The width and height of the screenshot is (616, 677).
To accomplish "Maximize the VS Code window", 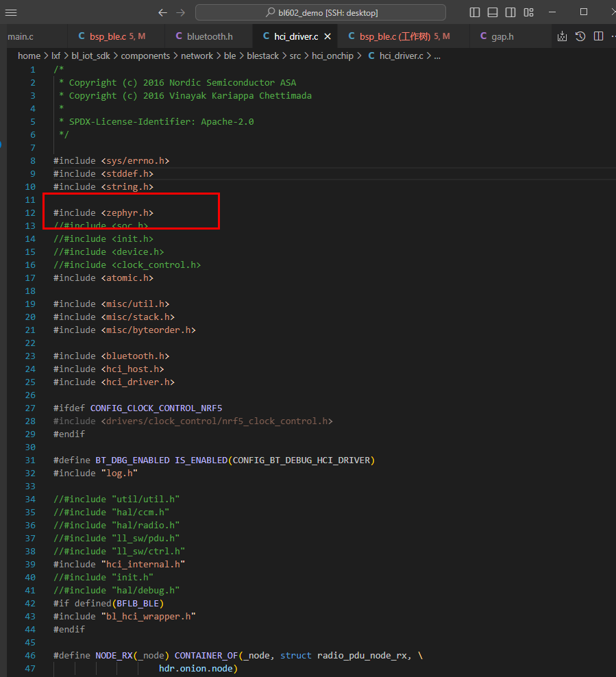I will point(584,12).
